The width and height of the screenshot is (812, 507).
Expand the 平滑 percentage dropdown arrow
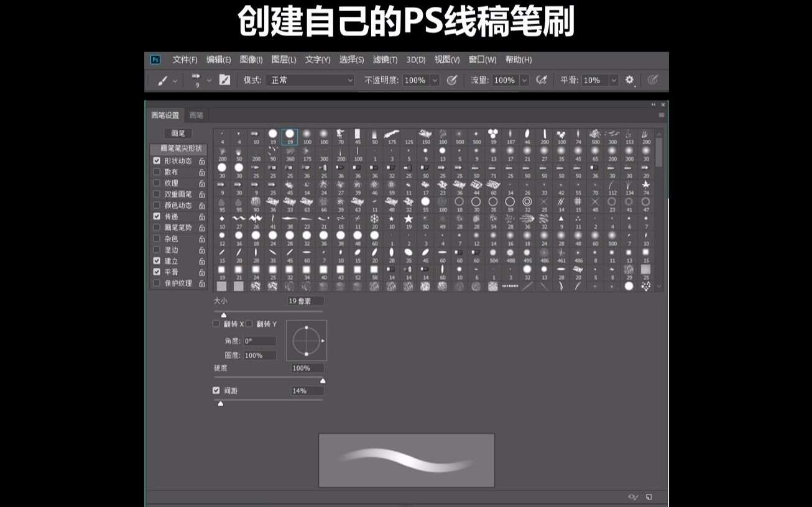click(614, 80)
